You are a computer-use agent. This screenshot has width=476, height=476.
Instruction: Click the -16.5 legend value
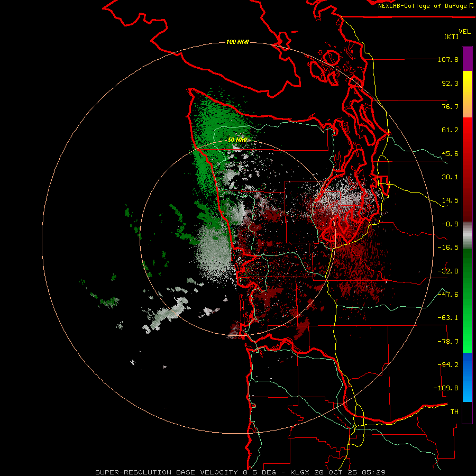(x=448, y=248)
